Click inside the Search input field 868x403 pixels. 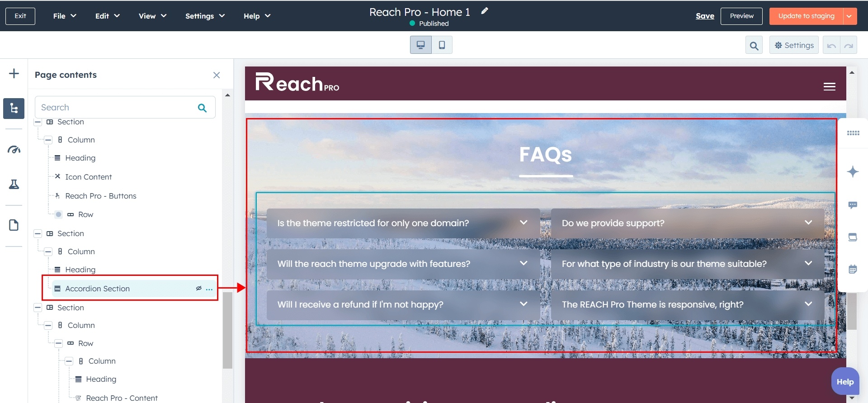coord(125,107)
